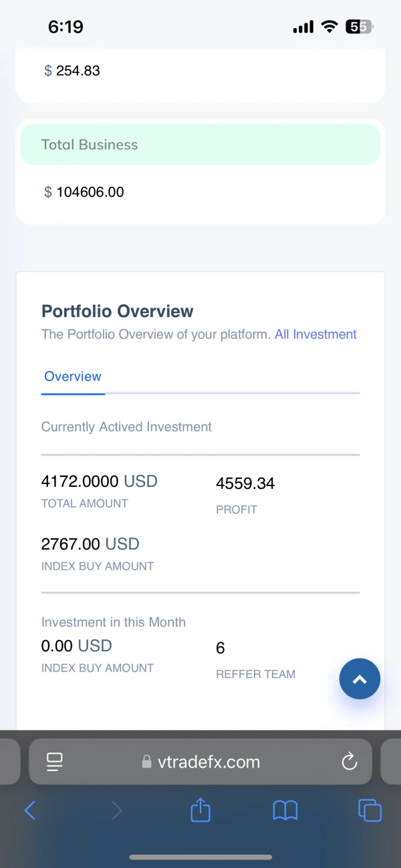
Task: Open the All Investment link
Action: pos(315,334)
